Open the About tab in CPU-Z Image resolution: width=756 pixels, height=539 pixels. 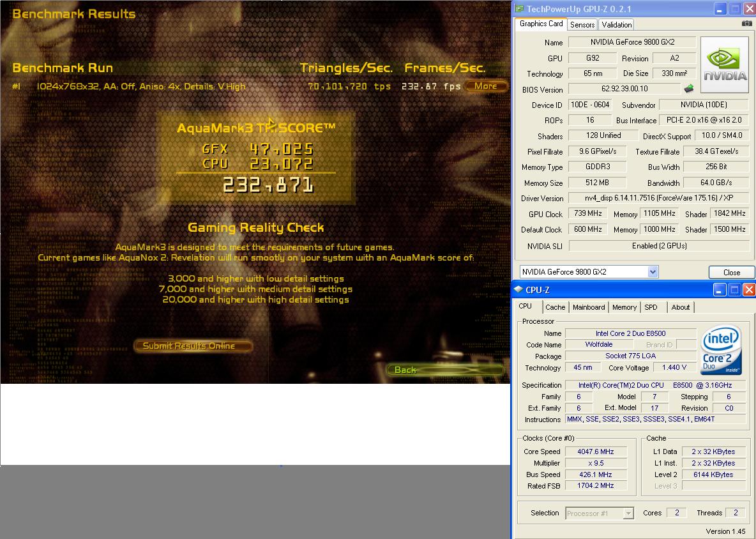[680, 307]
